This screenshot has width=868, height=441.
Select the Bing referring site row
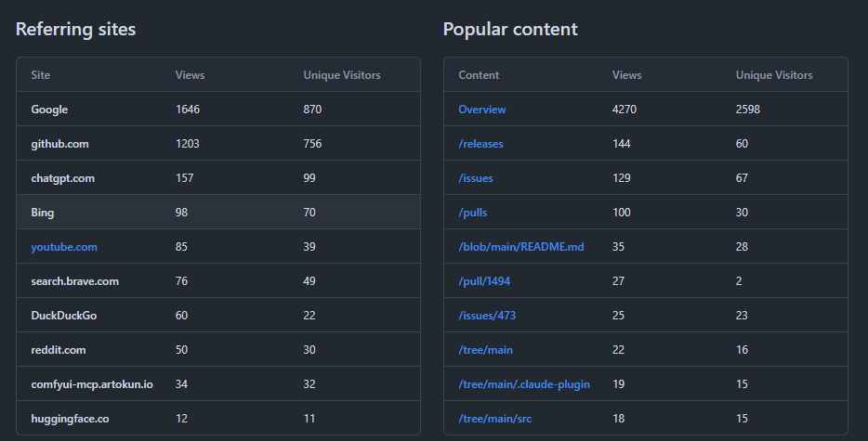(x=218, y=212)
